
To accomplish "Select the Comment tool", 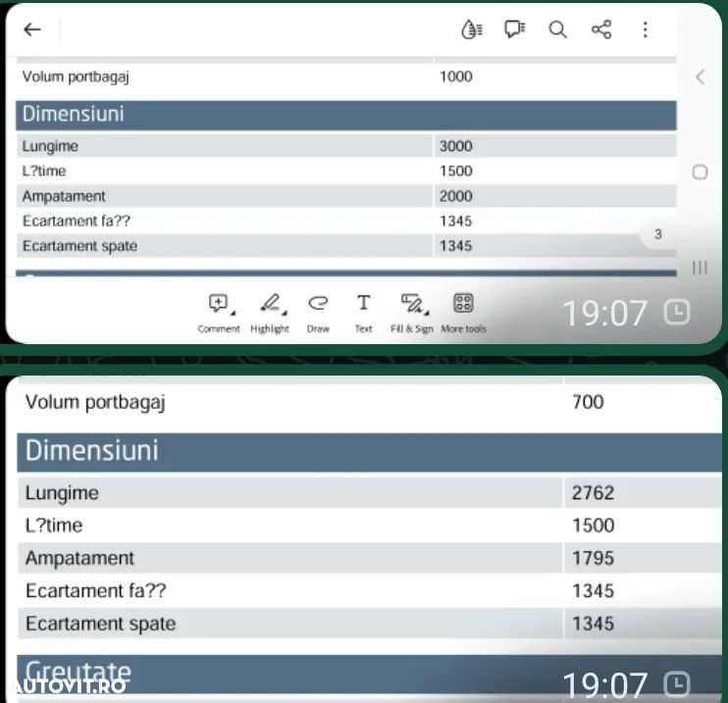I will pos(219,313).
